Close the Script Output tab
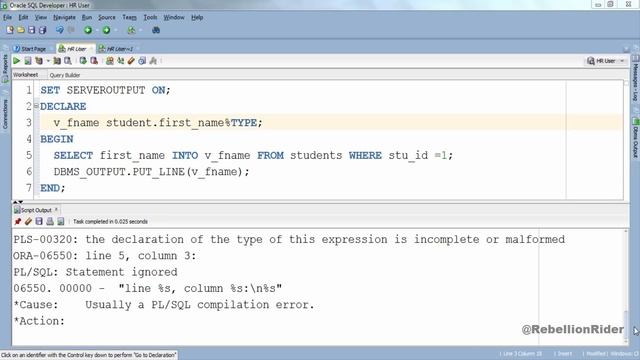This screenshot has height=360, width=640. [x=56, y=209]
